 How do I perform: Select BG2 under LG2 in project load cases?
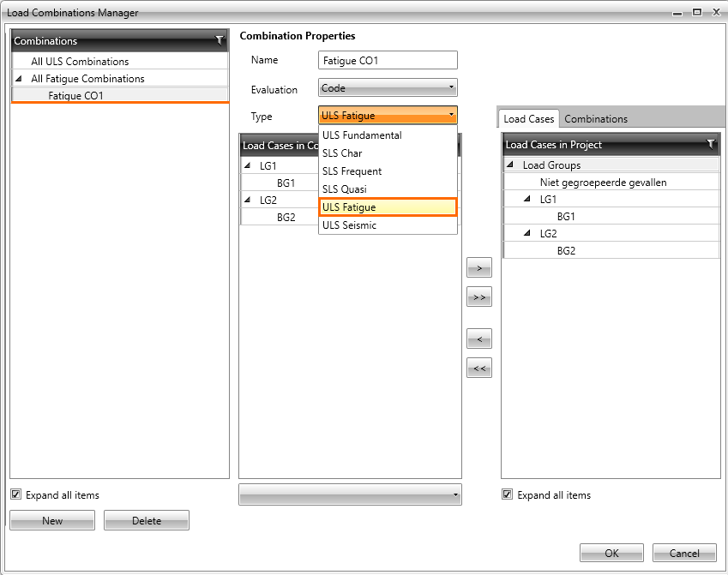[566, 250]
